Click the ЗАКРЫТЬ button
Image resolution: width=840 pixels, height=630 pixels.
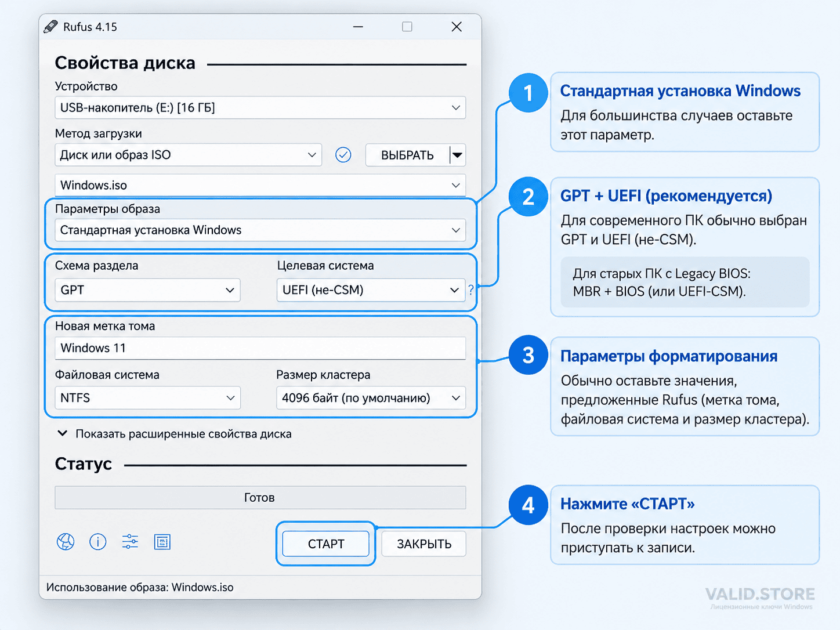(x=424, y=544)
